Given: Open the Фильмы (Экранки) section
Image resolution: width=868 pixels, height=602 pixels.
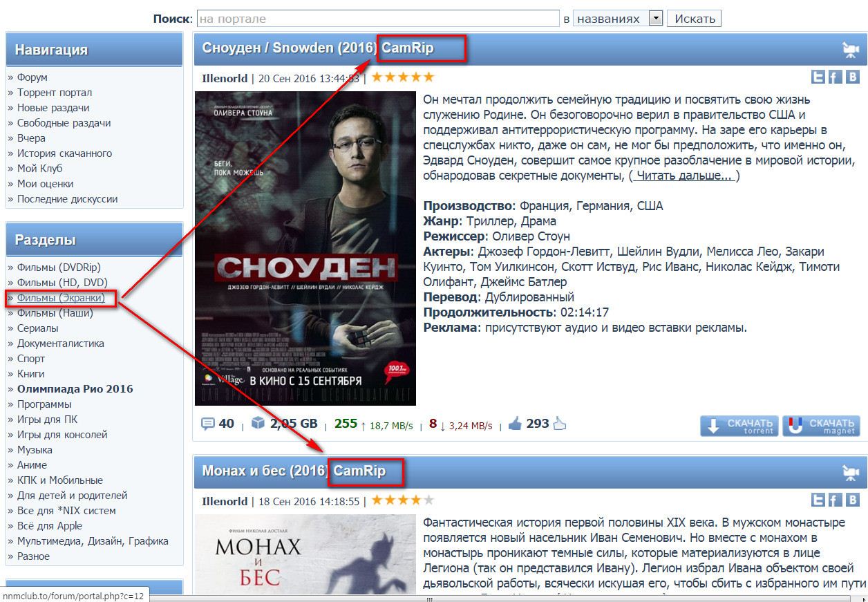Looking at the screenshot, I should (x=61, y=298).
